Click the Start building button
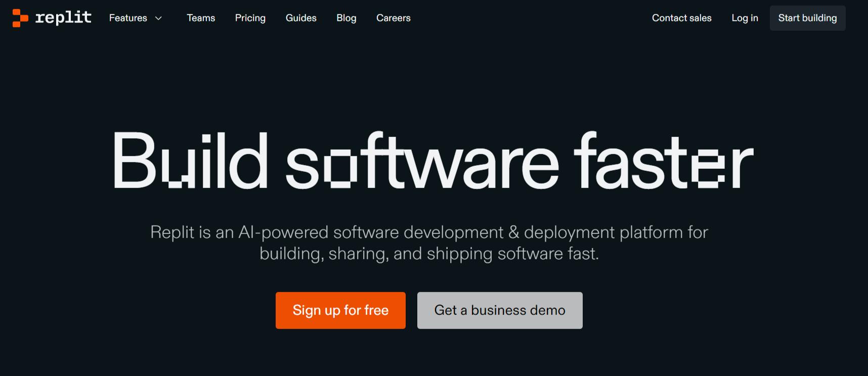868x376 pixels. (x=807, y=18)
